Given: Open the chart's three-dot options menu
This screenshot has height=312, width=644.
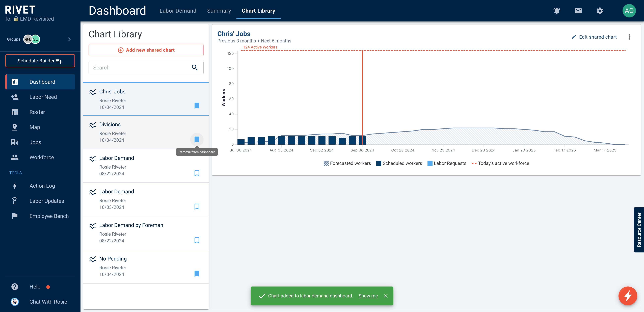Looking at the screenshot, I should [x=629, y=37].
